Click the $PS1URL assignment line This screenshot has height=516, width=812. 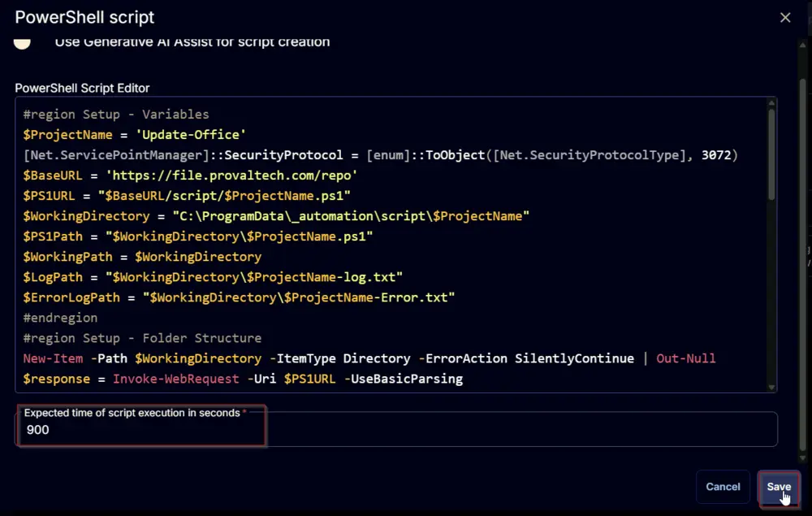click(x=187, y=196)
